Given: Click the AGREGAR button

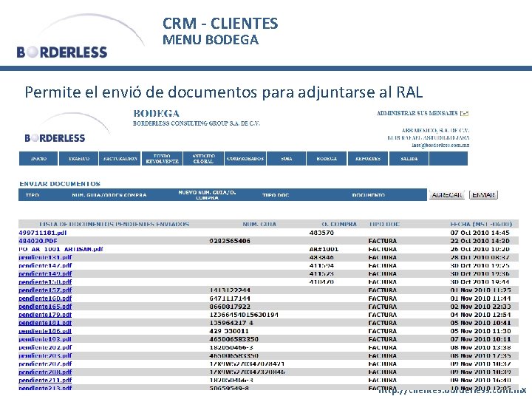Looking at the screenshot, I should 447,195.
